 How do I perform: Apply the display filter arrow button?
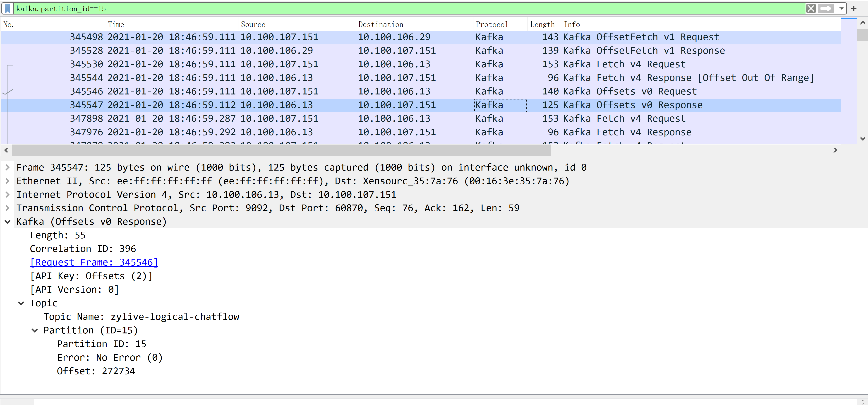pos(825,8)
